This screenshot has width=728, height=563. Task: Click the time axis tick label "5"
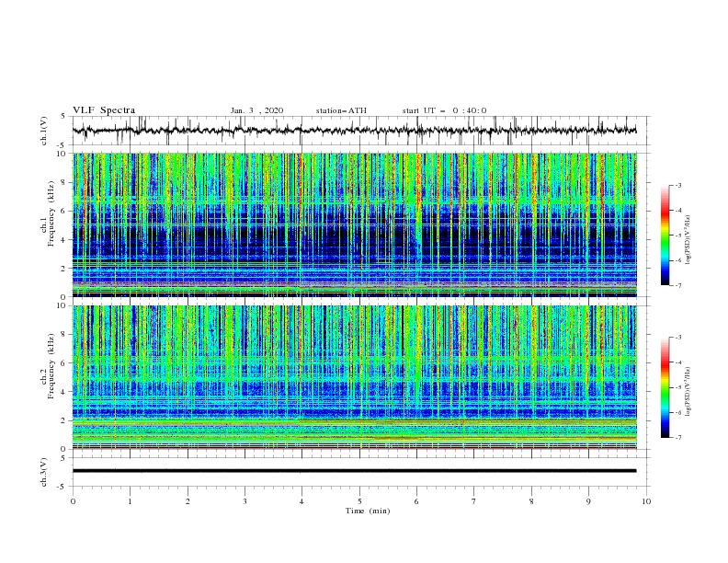[359, 501]
